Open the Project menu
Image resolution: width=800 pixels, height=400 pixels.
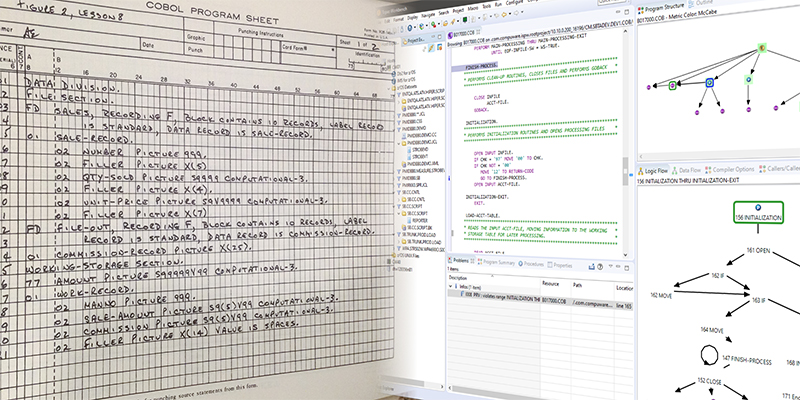458,10
